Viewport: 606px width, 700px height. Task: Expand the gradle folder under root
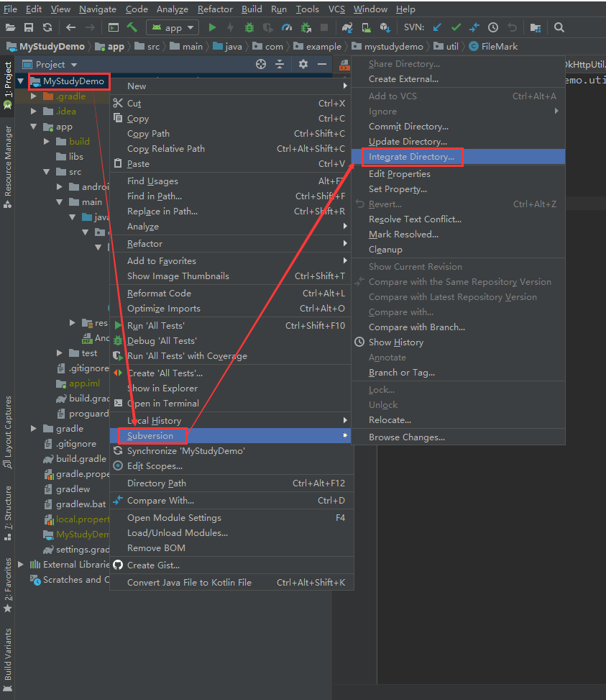34,429
